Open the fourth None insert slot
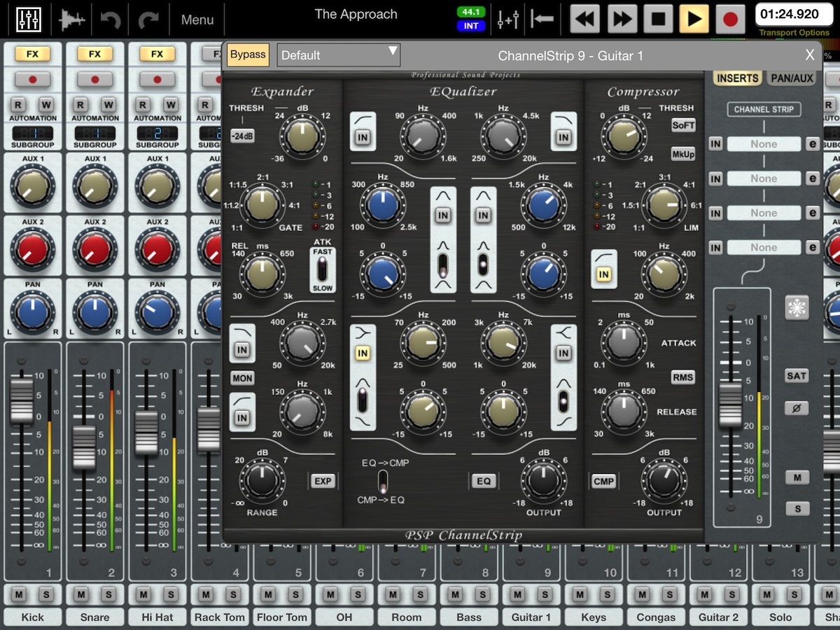Viewport: 840px width, 630px height. 764,247
